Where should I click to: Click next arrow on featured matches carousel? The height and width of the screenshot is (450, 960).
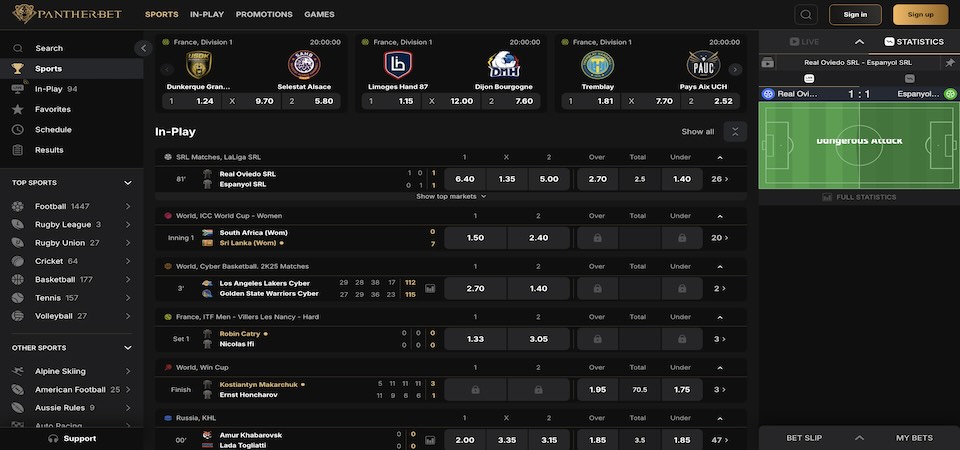[x=735, y=70]
